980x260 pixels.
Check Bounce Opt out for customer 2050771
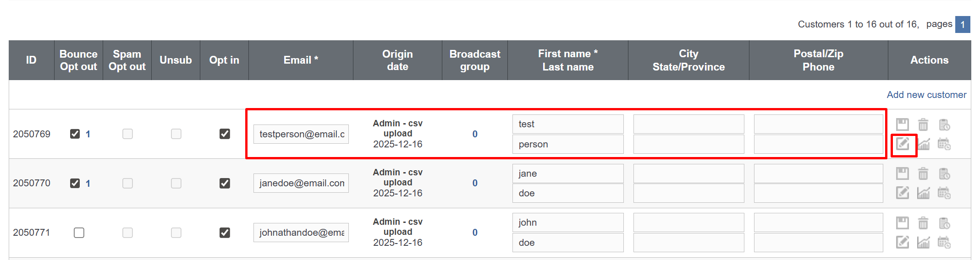(x=79, y=233)
